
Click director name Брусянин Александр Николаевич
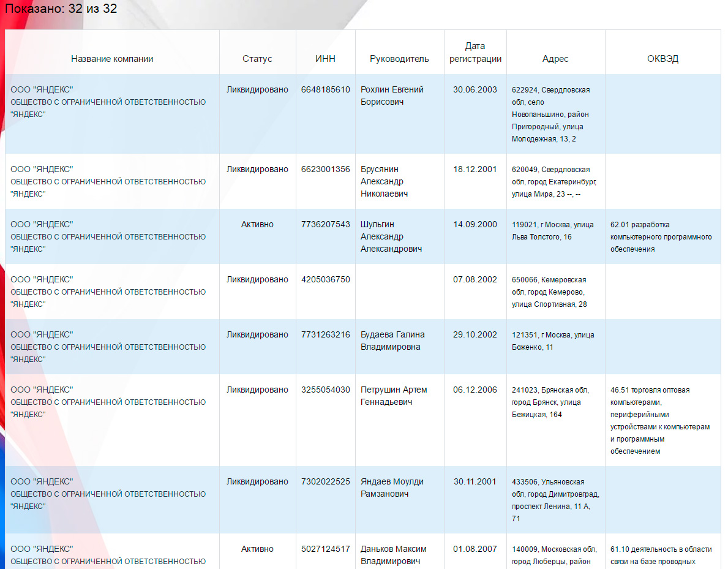point(384,182)
